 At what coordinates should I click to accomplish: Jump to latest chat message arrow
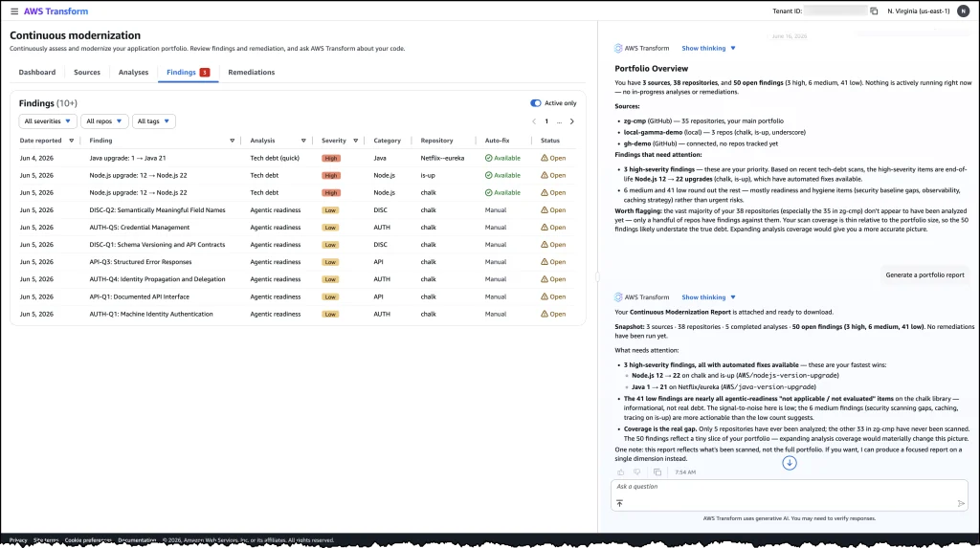790,463
